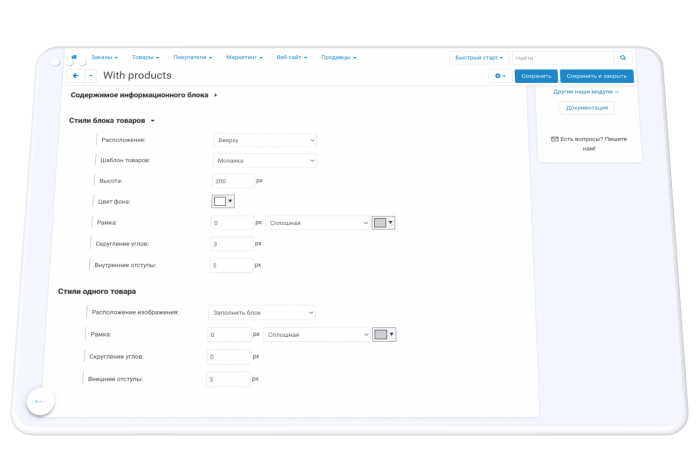The height and width of the screenshot is (466, 700).
Task: Click the Внутренние отступы field
Action: point(231,265)
